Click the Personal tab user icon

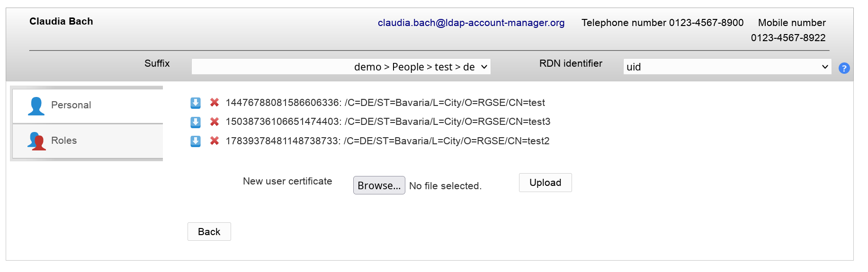(36, 106)
